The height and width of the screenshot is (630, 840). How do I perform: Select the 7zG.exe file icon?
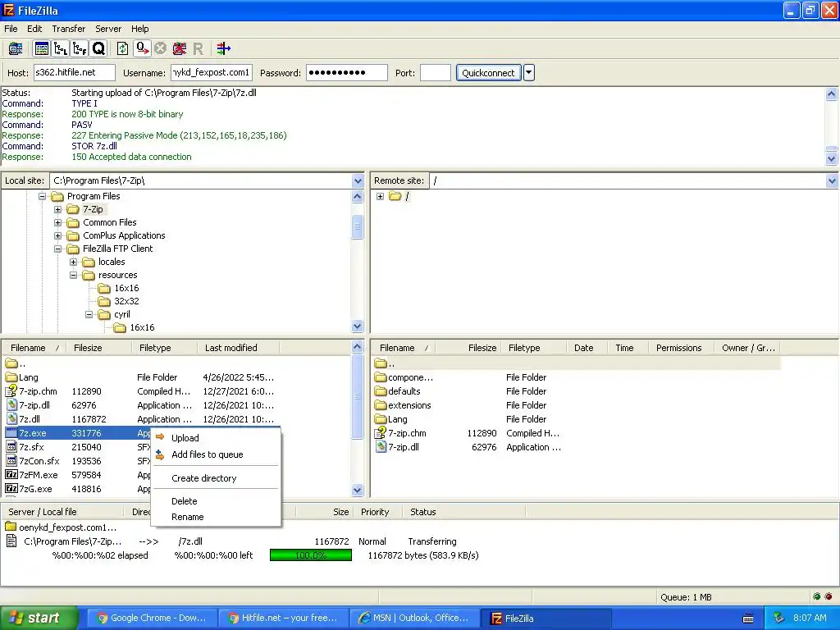click(11, 489)
